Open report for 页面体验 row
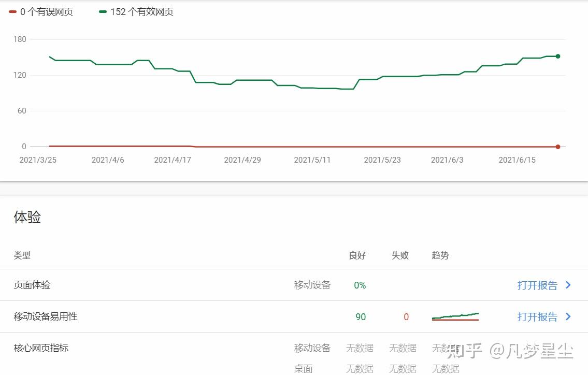588x375 pixels. tap(537, 285)
